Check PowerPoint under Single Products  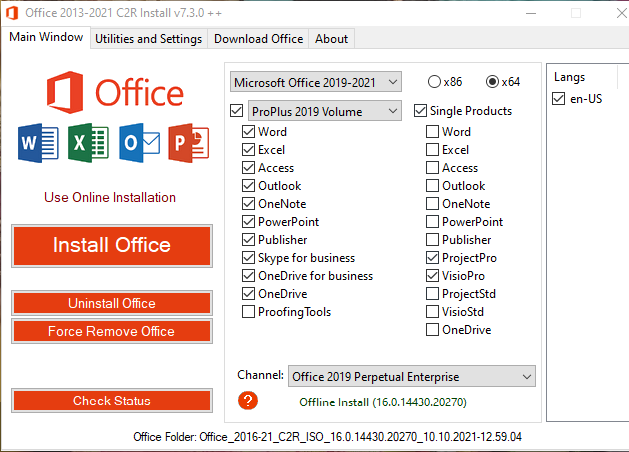click(x=432, y=222)
